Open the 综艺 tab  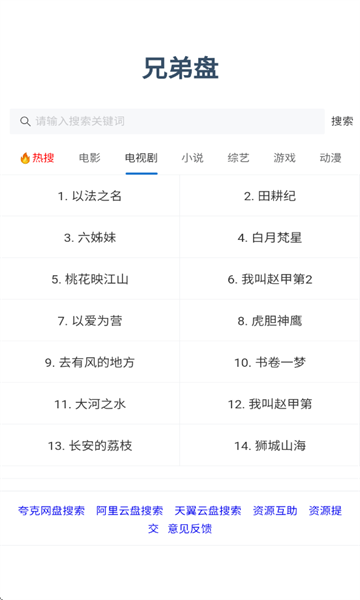(x=238, y=158)
